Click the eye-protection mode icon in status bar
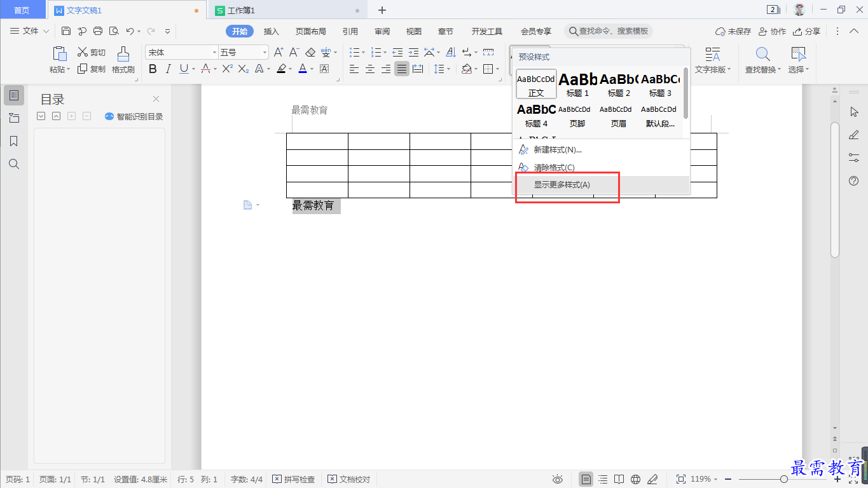 click(x=558, y=479)
